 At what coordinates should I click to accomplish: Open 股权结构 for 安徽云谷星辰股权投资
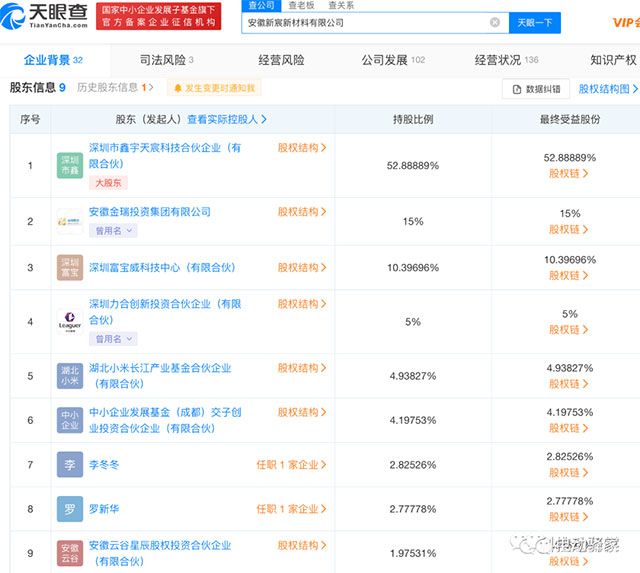click(x=302, y=546)
